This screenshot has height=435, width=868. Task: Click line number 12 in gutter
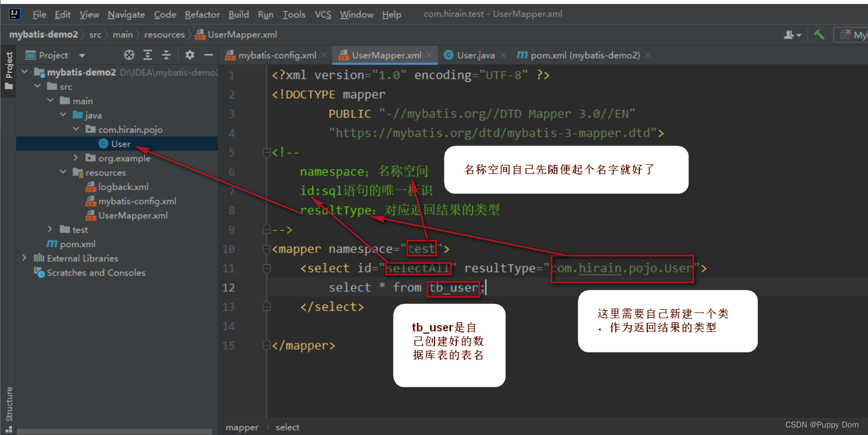tap(228, 287)
